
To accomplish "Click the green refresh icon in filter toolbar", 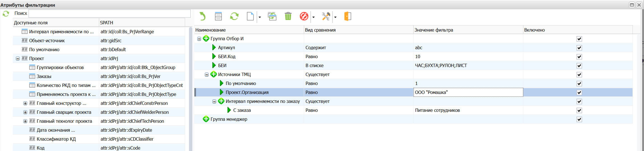I will point(234,16).
